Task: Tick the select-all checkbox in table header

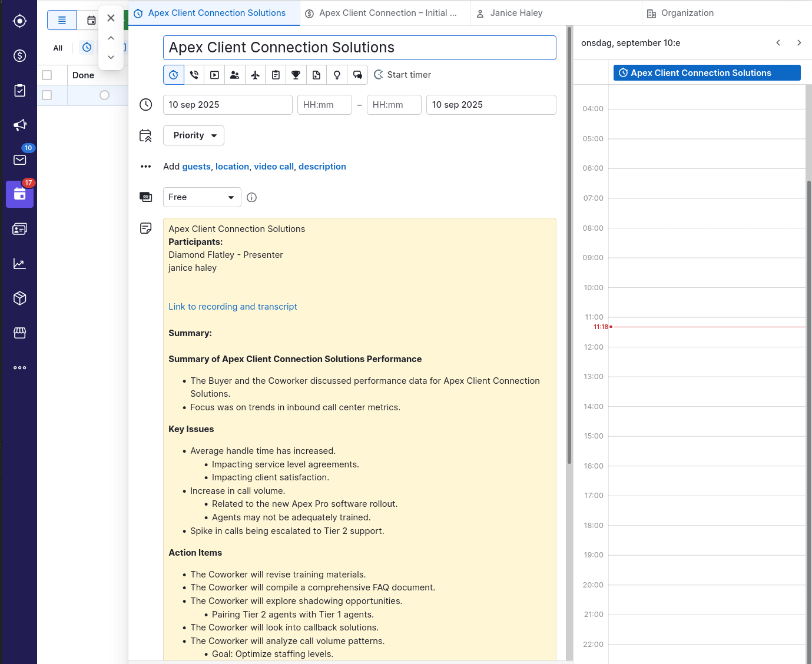Action: 47,75
